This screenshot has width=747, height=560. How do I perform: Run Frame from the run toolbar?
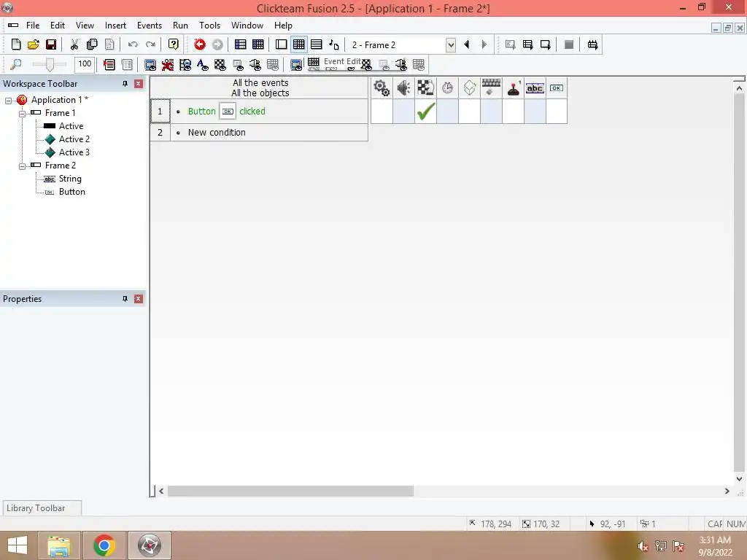click(546, 44)
